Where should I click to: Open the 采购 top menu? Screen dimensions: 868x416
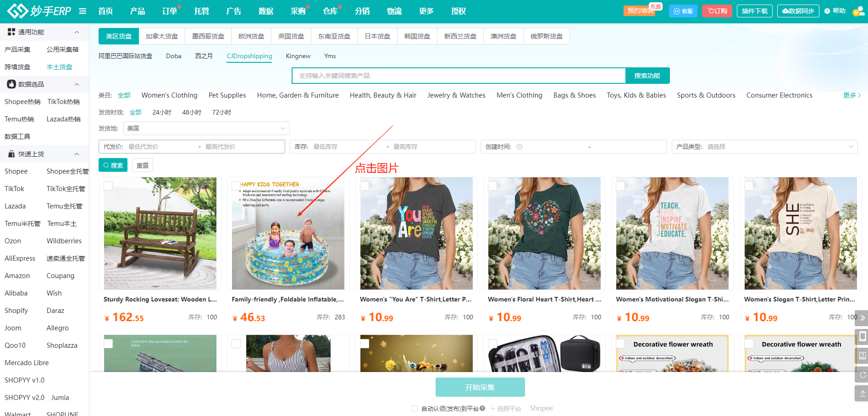[298, 11]
